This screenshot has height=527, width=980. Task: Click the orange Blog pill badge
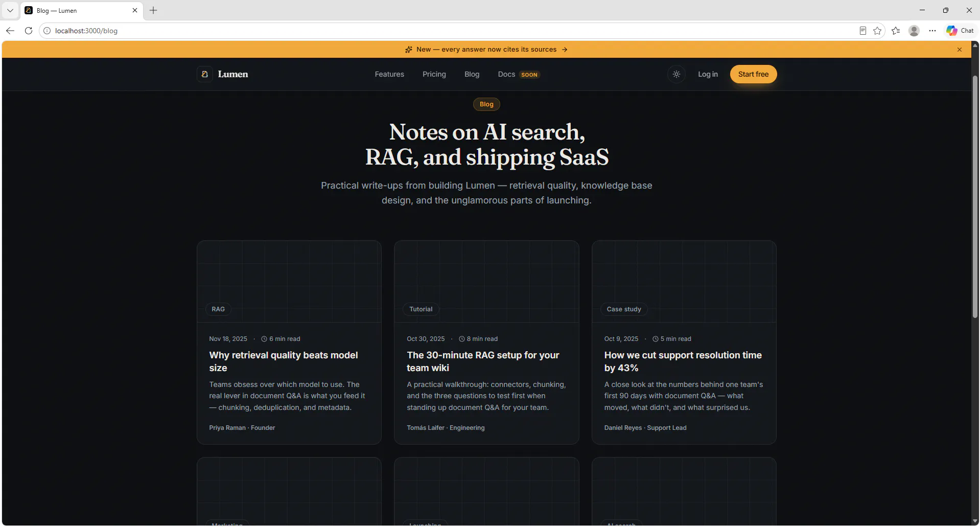(486, 104)
